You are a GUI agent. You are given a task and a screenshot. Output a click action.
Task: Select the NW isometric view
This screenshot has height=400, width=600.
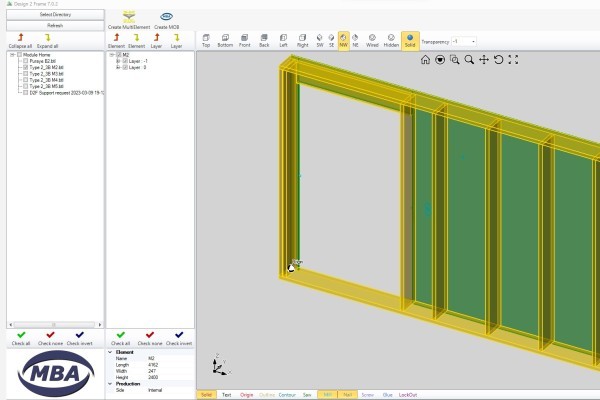(344, 41)
